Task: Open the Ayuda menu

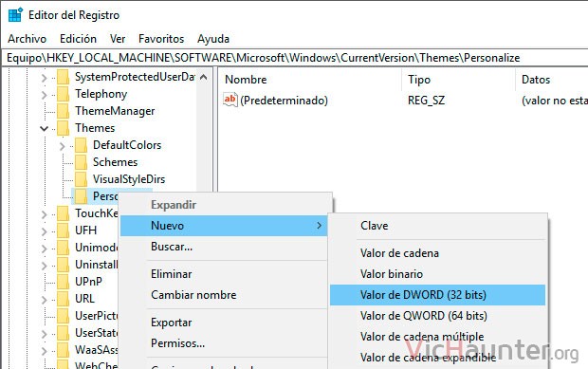Action: (x=213, y=39)
